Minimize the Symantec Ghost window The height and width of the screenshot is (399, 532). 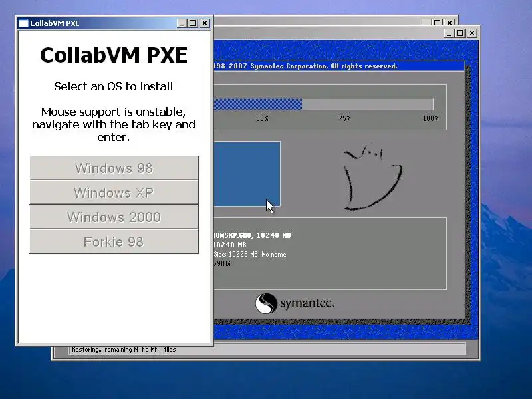click(x=448, y=33)
